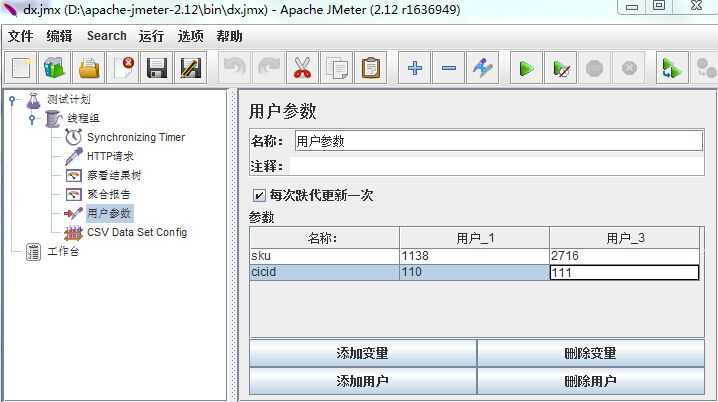Select the 察看结果树 tree item

(x=114, y=175)
